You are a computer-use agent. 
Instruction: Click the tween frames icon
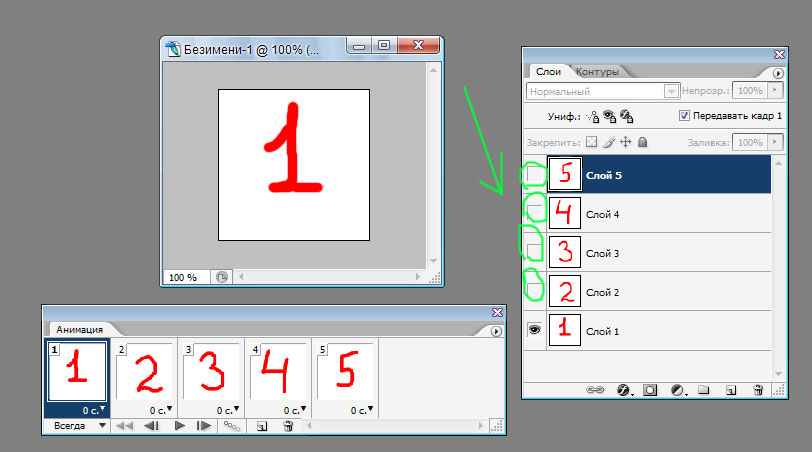(231, 426)
